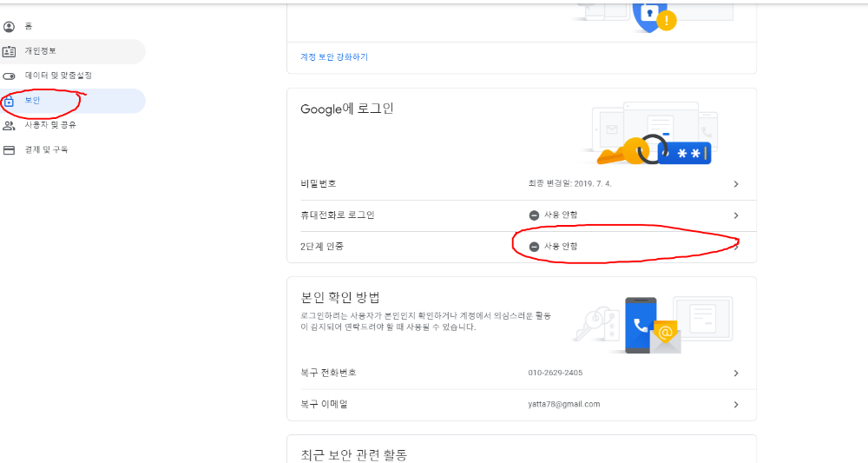The width and height of the screenshot is (868, 463).
Task: Click '사용 안함' status for 2단계 인증
Action: [x=560, y=247]
